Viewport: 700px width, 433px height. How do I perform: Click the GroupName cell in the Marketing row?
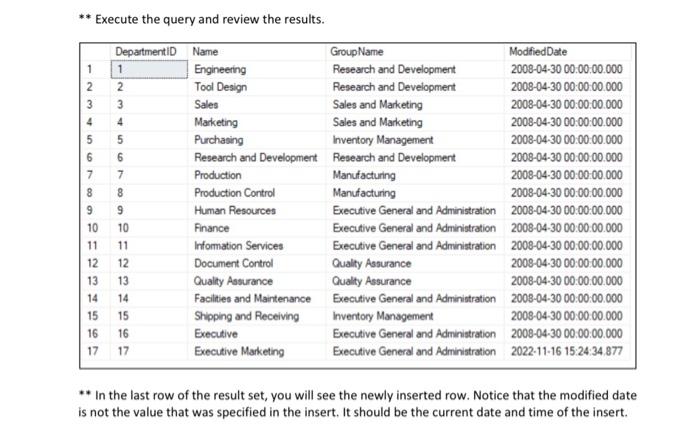(x=415, y=122)
